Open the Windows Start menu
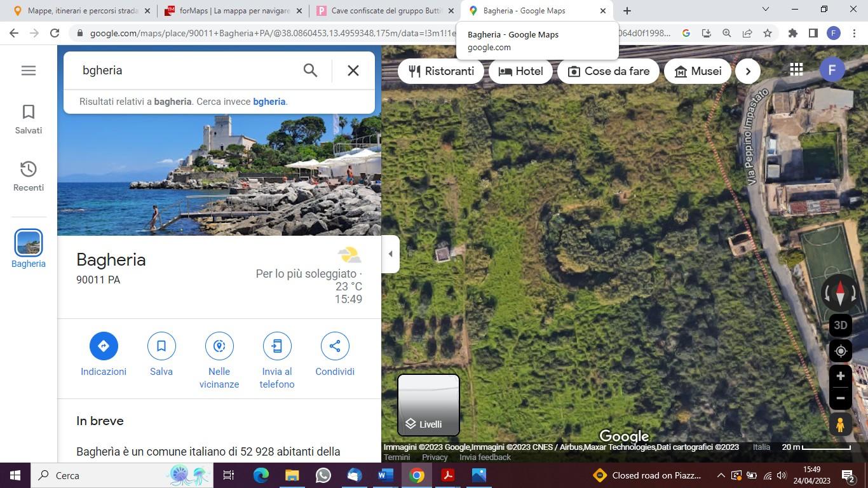The width and height of the screenshot is (868, 488). (15, 475)
